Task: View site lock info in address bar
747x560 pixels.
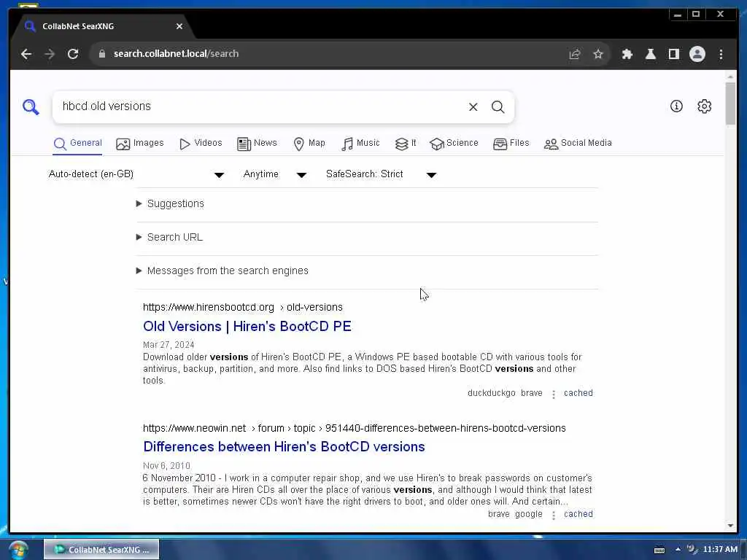Action: click(101, 54)
